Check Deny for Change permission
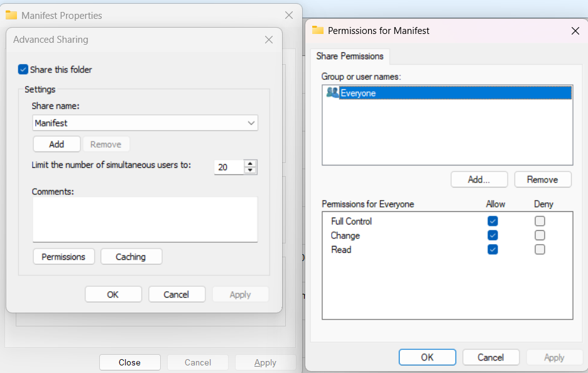 540,235
